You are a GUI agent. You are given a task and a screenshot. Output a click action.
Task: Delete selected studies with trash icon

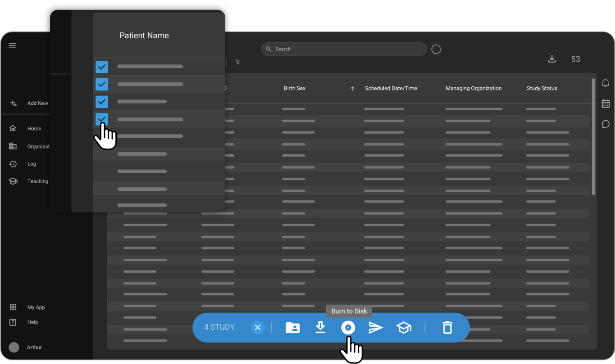(x=447, y=328)
